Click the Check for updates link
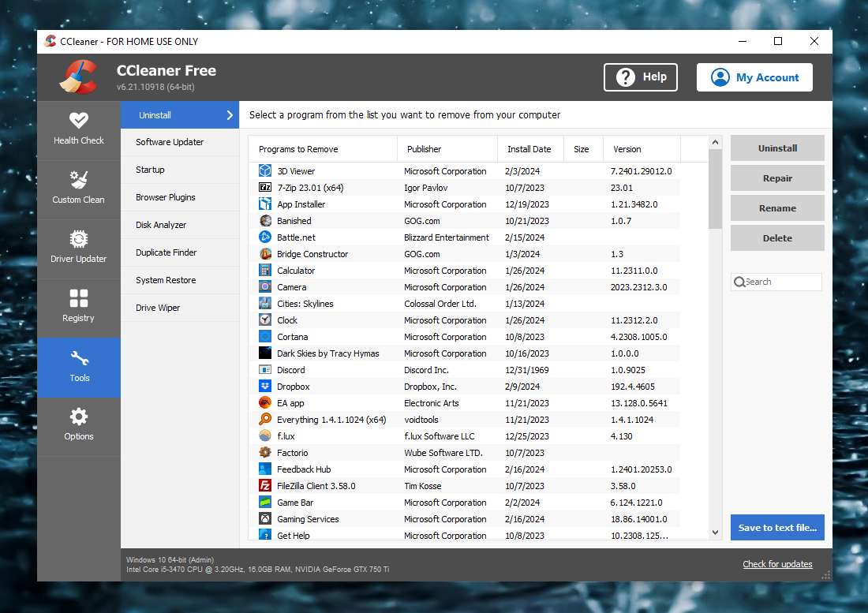The width and height of the screenshot is (868, 613). point(777,564)
